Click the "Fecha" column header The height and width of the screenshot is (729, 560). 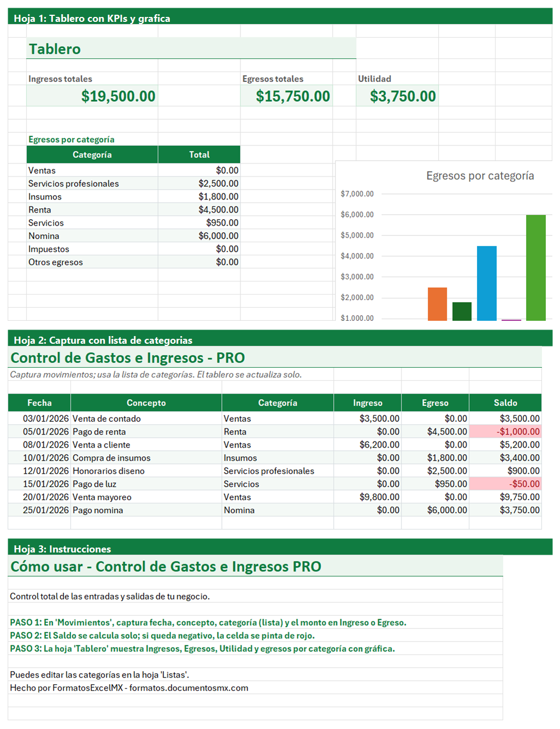[39, 403]
